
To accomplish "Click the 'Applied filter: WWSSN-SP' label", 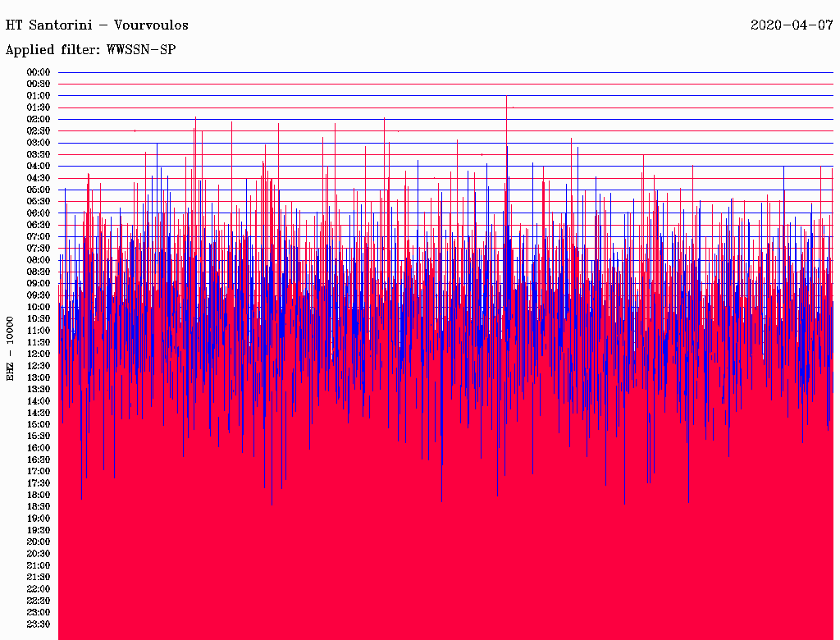I will [x=90, y=50].
